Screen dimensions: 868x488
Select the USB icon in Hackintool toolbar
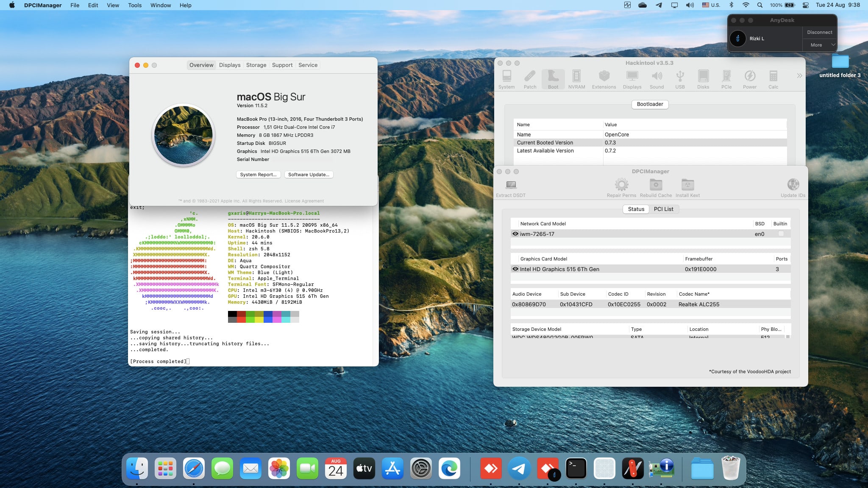(x=680, y=79)
